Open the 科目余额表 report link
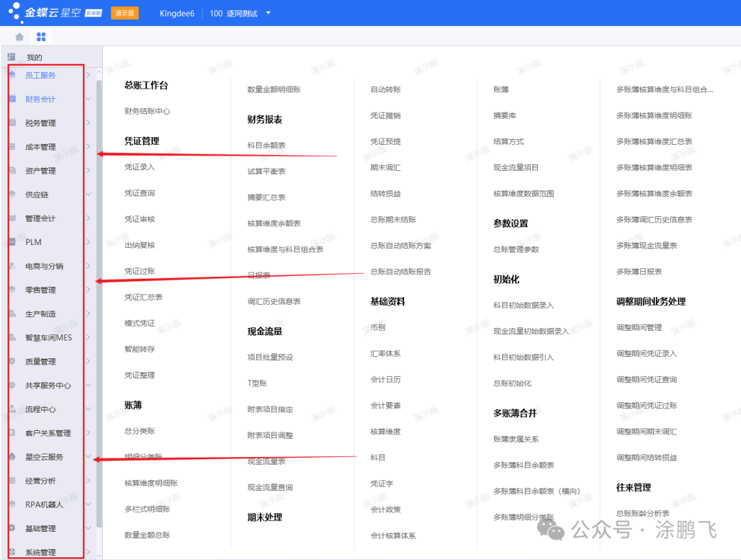Viewport: 741px width, 560px height. pyautogui.click(x=266, y=145)
